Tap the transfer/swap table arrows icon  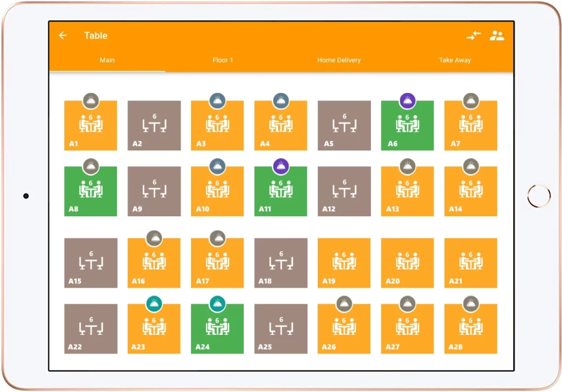(474, 36)
